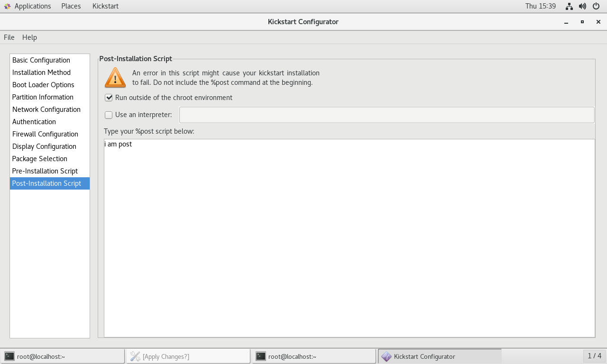The image size is (607, 364).
Task: Select Package Selection in the sidebar
Action: click(50, 159)
